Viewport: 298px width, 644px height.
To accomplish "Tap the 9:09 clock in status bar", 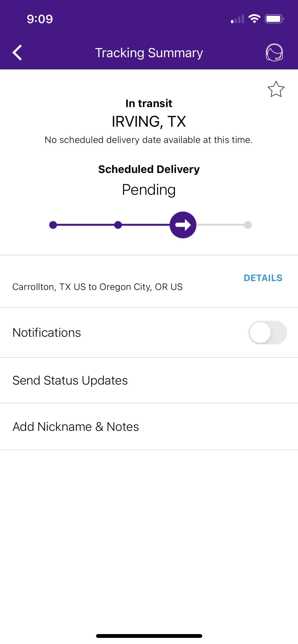I will click(x=40, y=19).
